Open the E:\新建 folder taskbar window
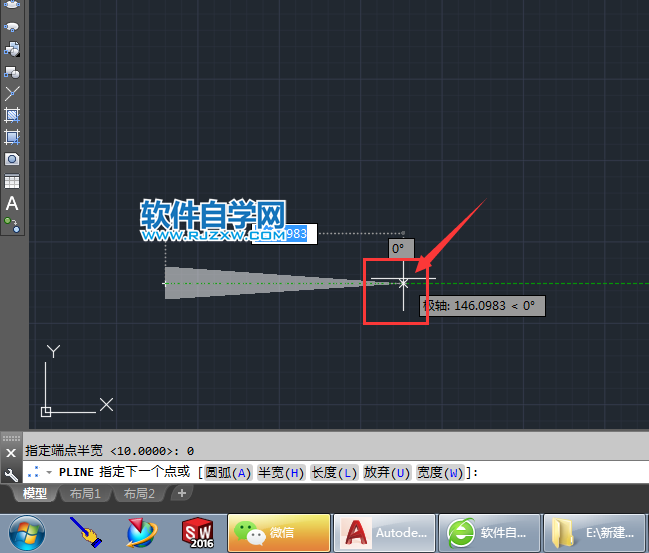The height and width of the screenshot is (553, 649). point(594,533)
